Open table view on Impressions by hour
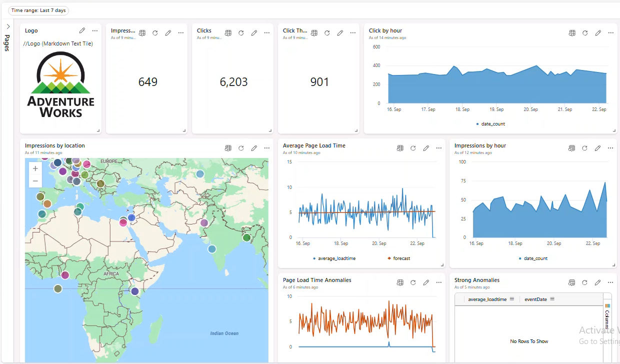The image size is (620, 364). (x=571, y=148)
